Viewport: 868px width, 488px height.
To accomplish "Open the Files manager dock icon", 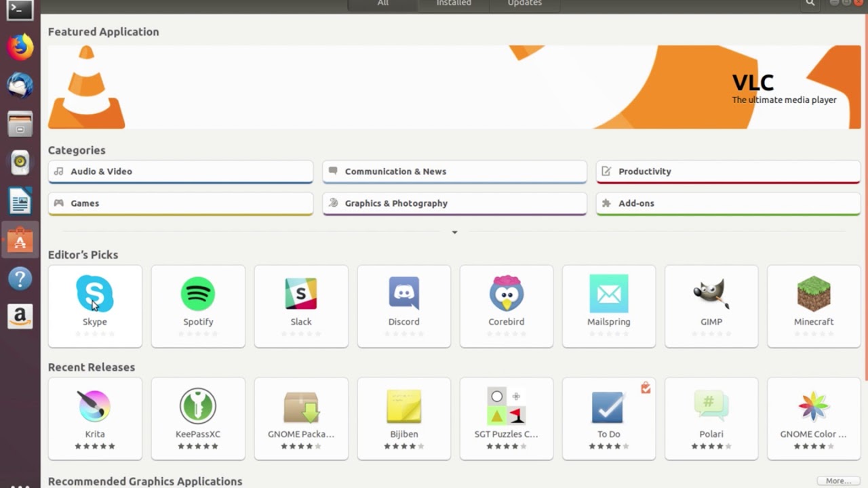I will coord(20,124).
